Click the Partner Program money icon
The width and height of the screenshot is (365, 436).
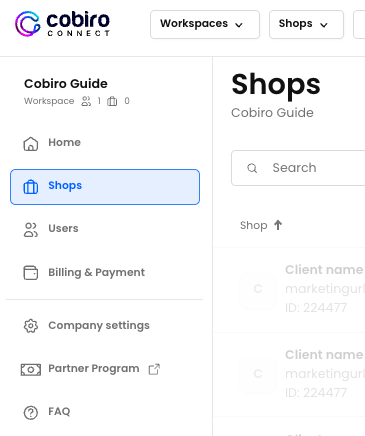(x=31, y=369)
